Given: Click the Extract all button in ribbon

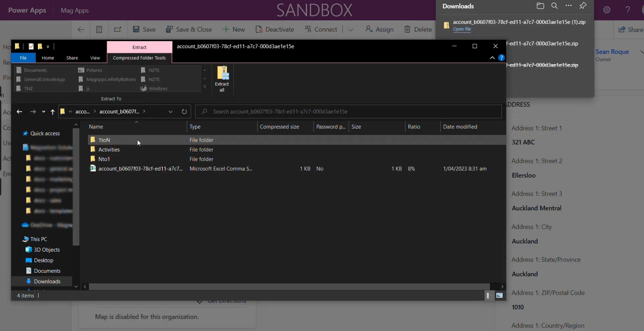Looking at the screenshot, I should pos(222,79).
